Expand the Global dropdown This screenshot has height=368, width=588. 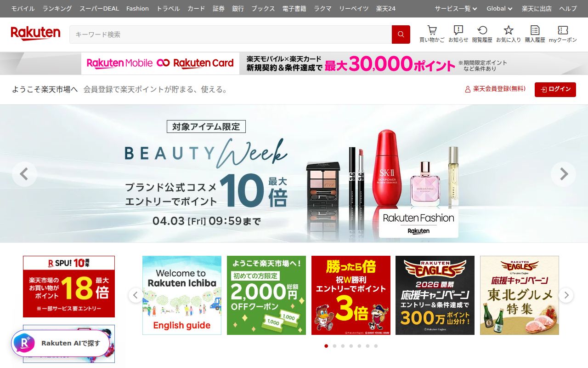(x=500, y=9)
